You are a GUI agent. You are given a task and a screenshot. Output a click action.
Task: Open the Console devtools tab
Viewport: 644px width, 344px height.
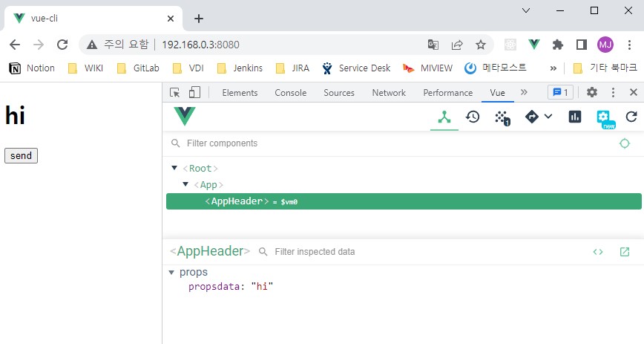pyautogui.click(x=290, y=93)
